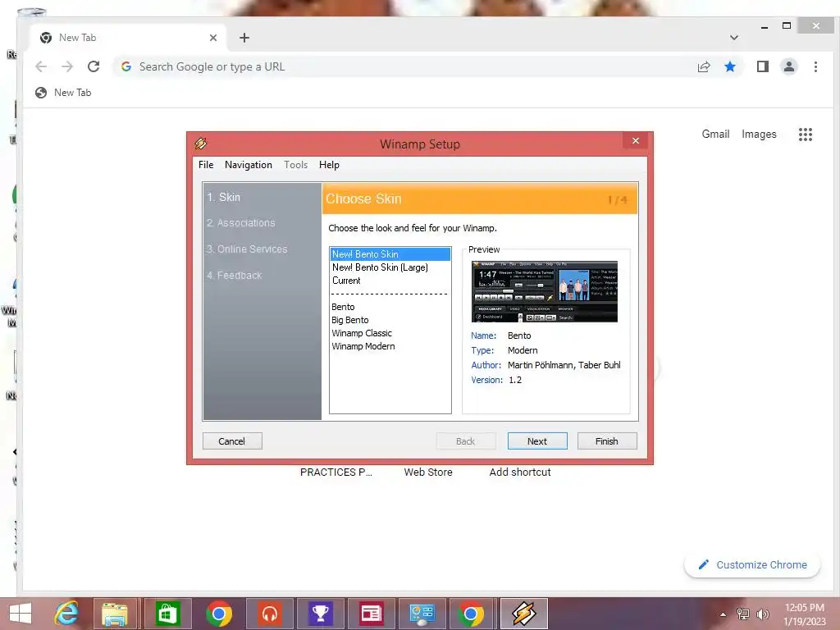Open the File menu in Winamp Setup
The width and height of the screenshot is (840, 630).
pos(206,164)
